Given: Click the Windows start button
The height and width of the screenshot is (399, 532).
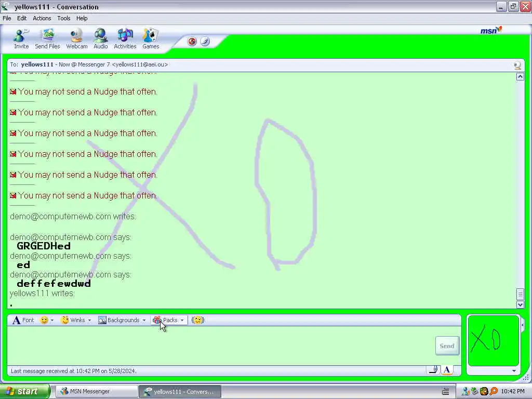Looking at the screenshot, I should point(25,392).
